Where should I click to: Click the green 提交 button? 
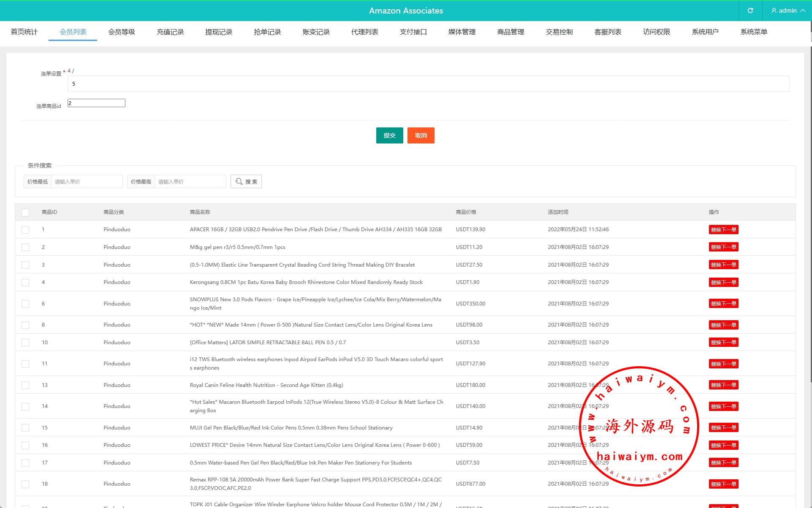389,135
